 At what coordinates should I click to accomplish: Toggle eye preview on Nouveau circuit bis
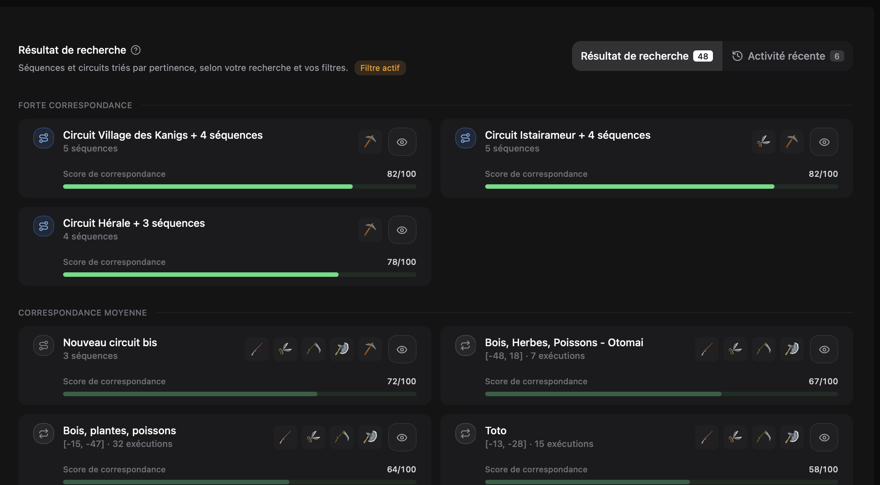(402, 349)
